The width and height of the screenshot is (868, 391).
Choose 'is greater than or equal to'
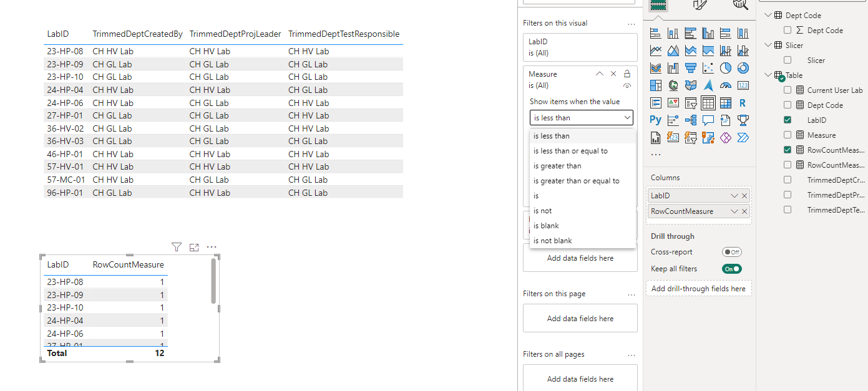pyautogui.click(x=582, y=181)
